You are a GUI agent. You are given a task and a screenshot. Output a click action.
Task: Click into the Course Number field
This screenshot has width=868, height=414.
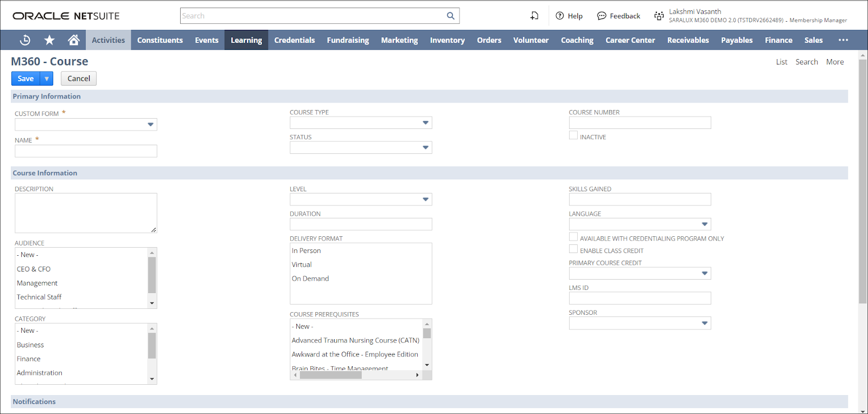click(640, 123)
